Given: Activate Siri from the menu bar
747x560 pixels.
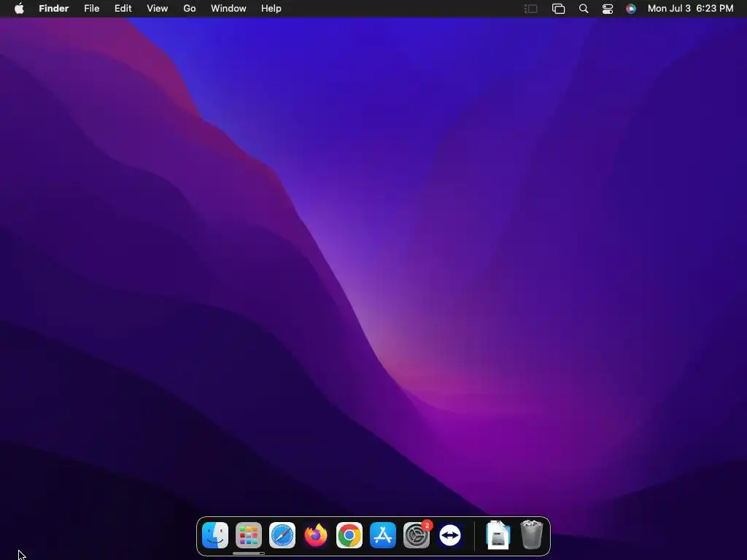Looking at the screenshot, I should click(x=631, y=9).
